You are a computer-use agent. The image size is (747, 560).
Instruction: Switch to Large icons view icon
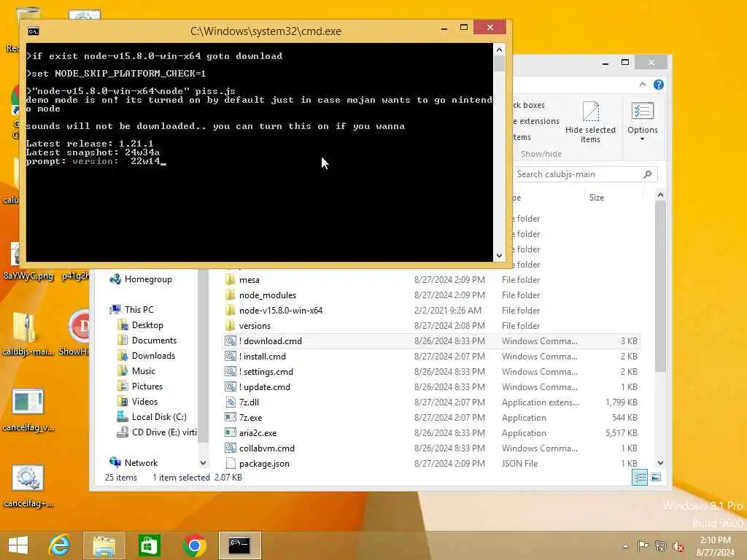(656, 477)
